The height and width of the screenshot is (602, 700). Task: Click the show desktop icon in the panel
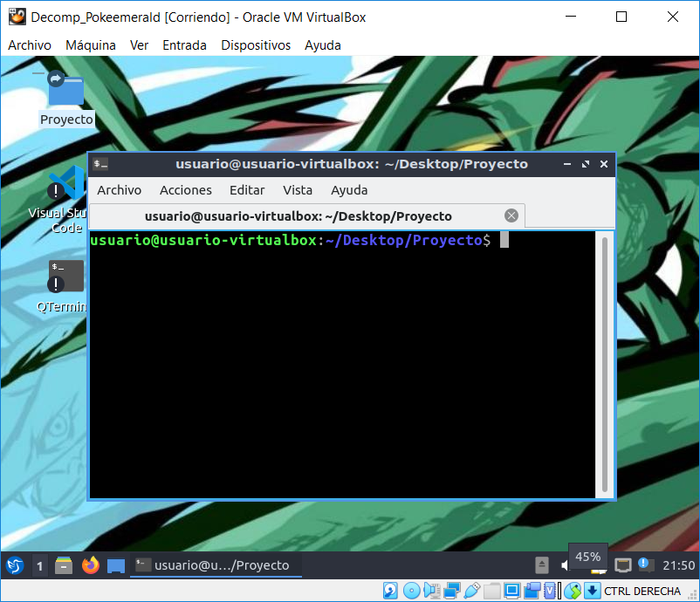point(116,565)
